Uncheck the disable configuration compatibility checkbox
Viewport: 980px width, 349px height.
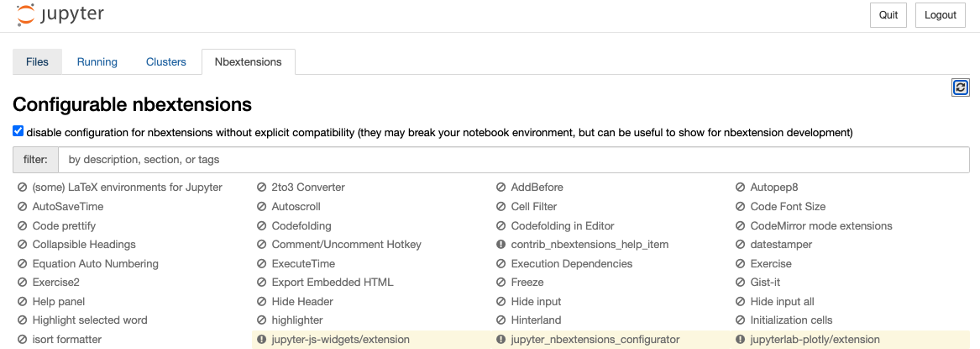pos(18,131)
